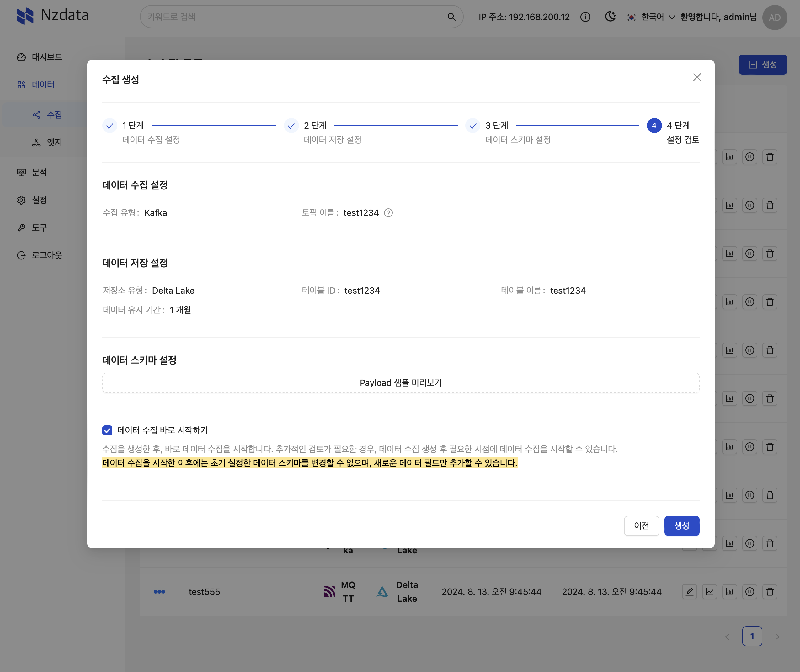Click the 환영합니다, admin님 greeting text

(x=718, y=17)
